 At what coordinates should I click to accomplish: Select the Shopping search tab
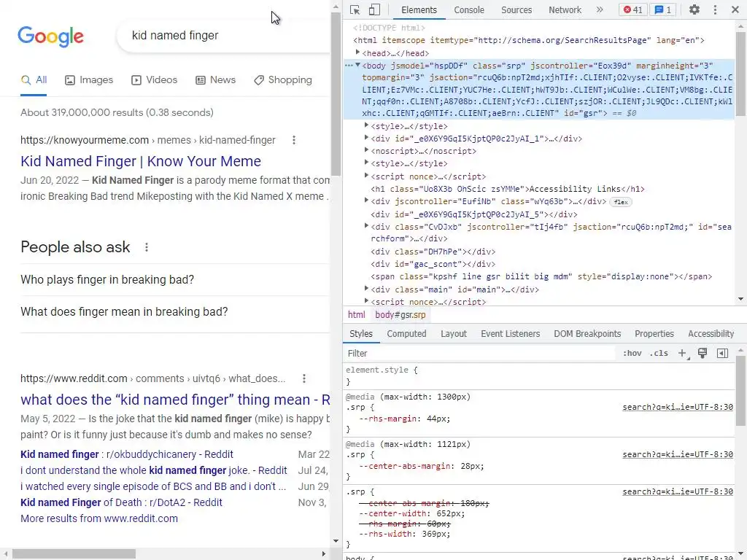click(x=283, y=80)
